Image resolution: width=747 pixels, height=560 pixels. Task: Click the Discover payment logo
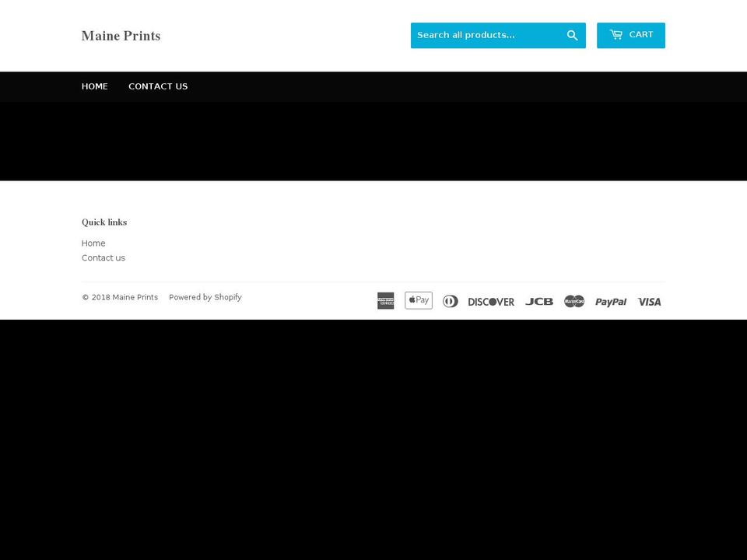[x=491, y=302]
